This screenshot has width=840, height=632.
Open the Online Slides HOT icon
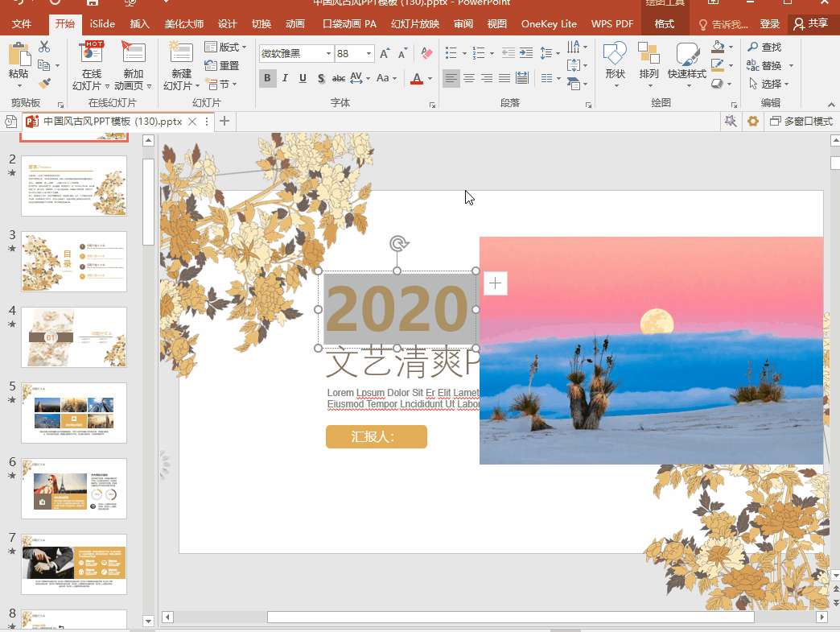(92, 52)
